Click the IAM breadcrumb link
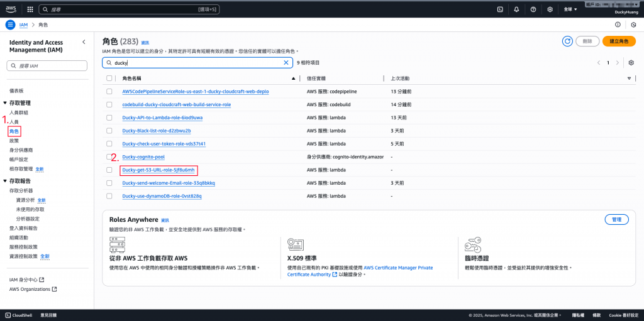This screenshot has height=321, width=644. click(x=24, y=24)
